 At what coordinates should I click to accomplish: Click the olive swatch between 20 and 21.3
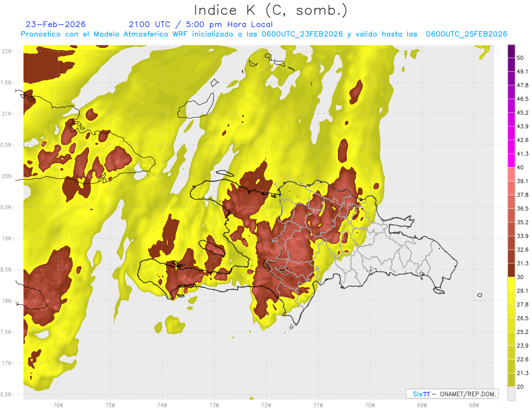(x=511, y=380)
